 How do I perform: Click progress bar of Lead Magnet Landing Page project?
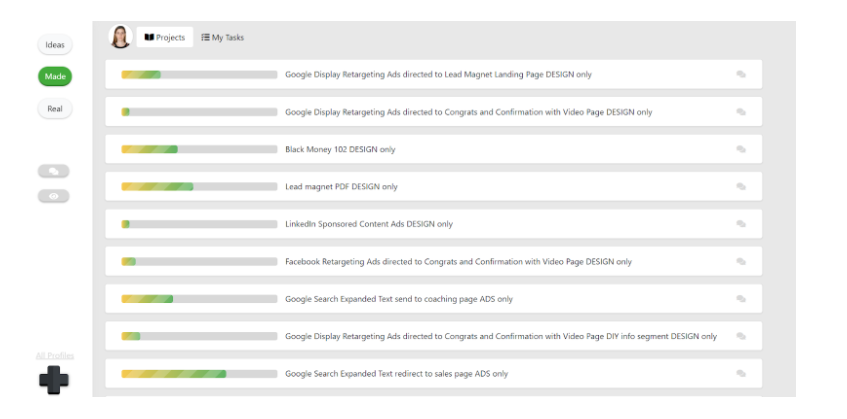click(x=199, y=75)
